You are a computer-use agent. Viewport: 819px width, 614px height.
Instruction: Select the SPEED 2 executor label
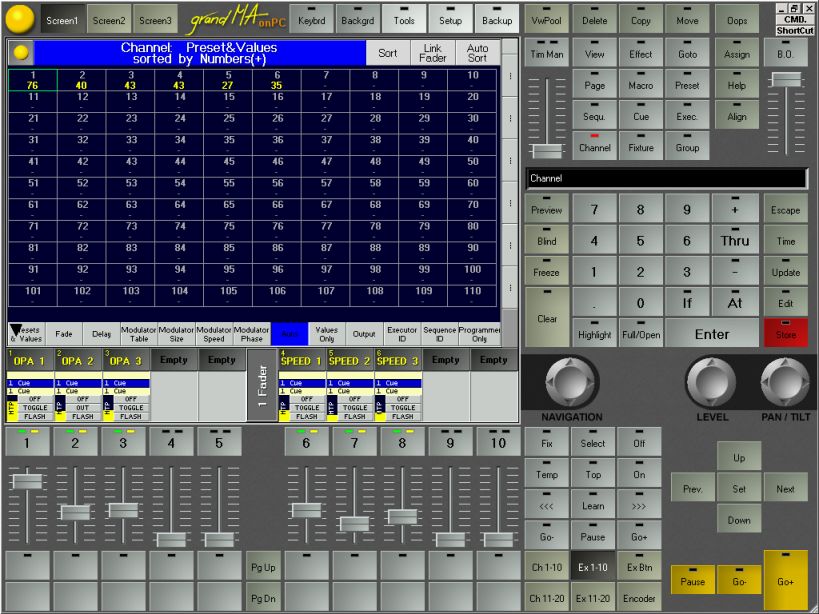pyautogui.click(x=350, y=360)
